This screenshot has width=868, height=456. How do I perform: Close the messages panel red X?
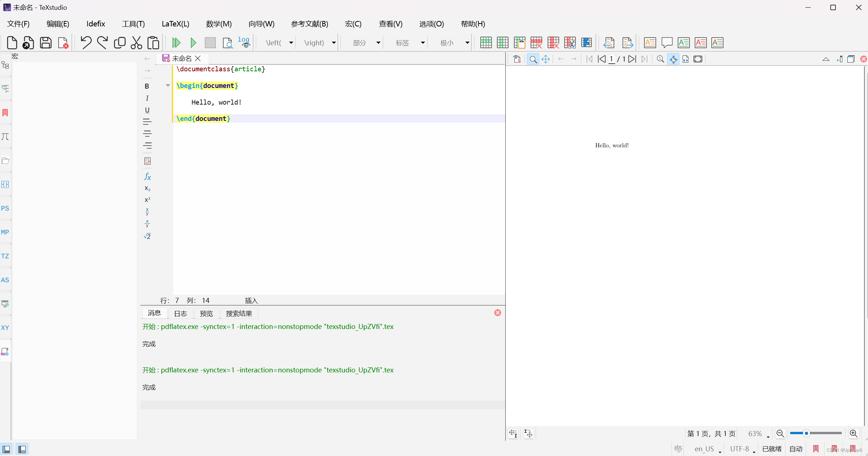pos(498,313)
